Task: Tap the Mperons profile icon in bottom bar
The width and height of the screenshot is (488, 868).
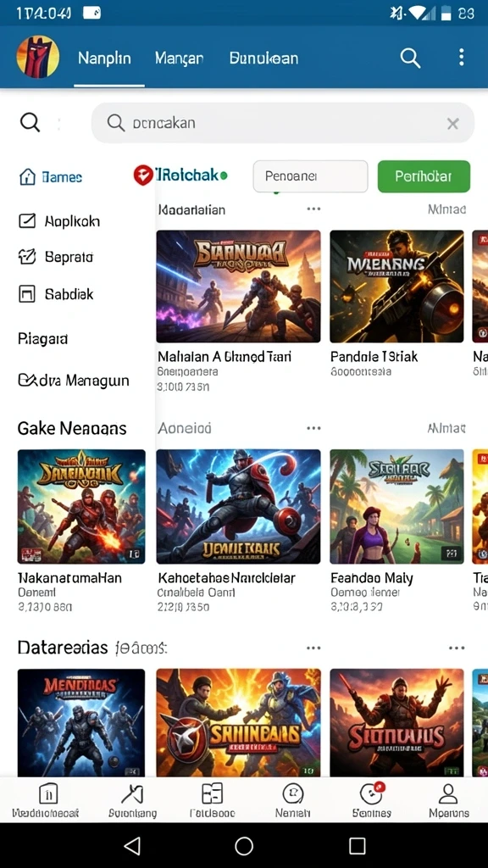Action: pyautogui.click(x=449, y=800)
